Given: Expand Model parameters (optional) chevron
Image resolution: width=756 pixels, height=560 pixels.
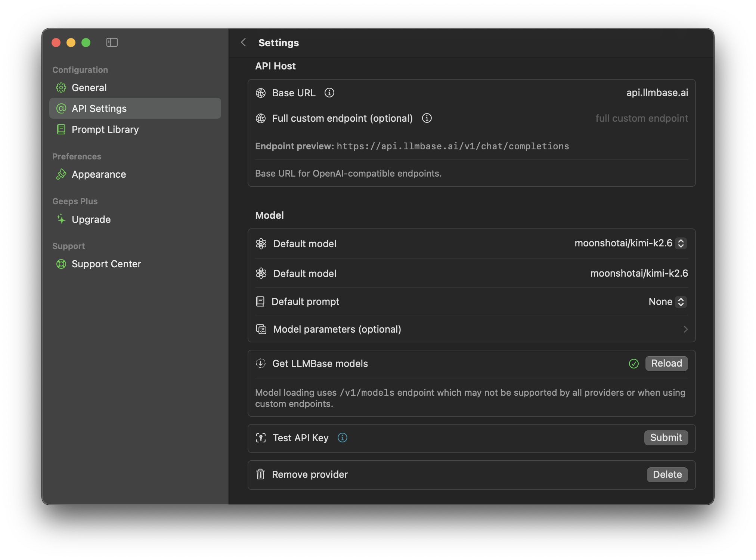Looking at the screenshot, I should [x=685, y=329].
